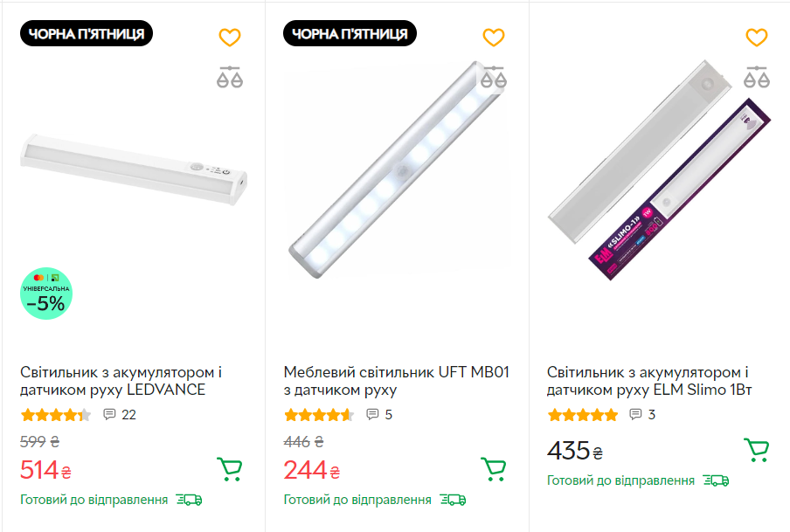The width and height of the screenshot is (790, 532).
Task: Add UFT MB01 to comparison via scales icon
Action: (x=494, y=77)
